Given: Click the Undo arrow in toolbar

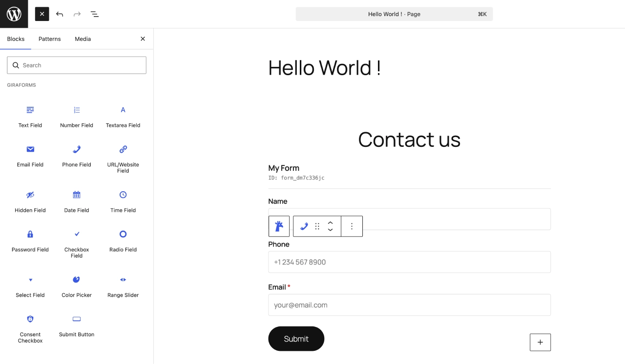Looking at the screenshot, I should tap(60, 14).
